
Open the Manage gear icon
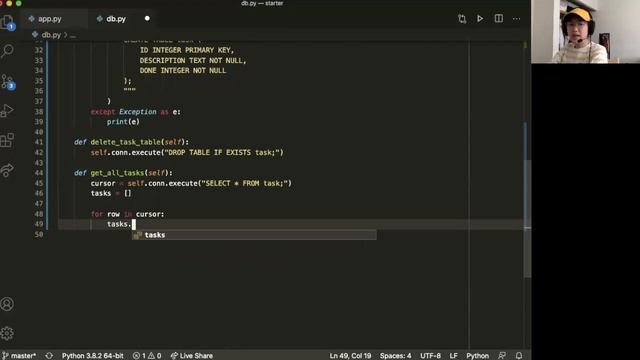[7, 333]
